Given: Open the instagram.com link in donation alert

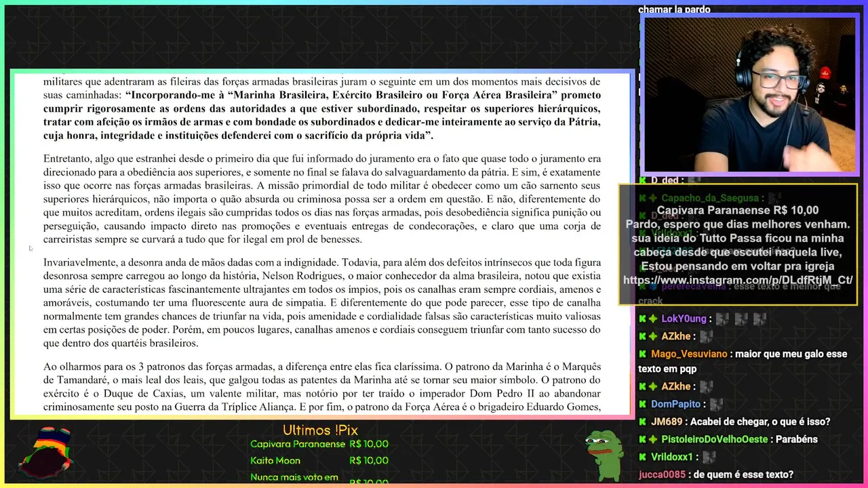Looking at the screenshot, I should [738, 280].
